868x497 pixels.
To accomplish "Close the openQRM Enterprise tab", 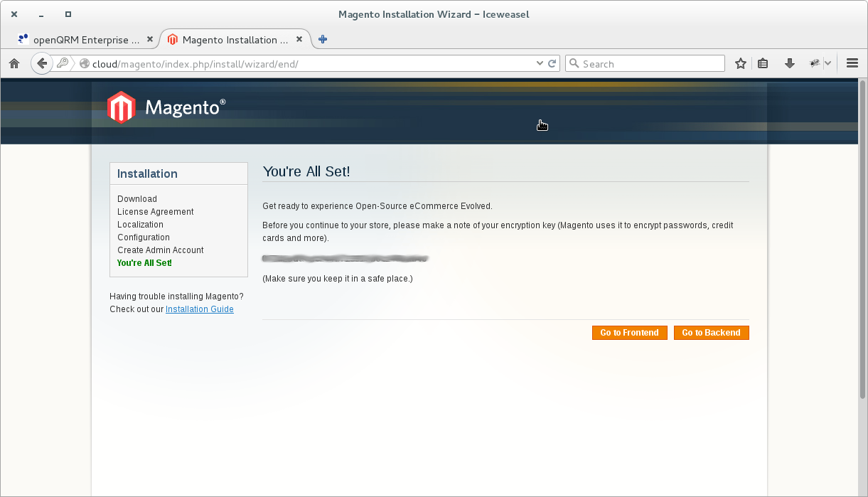I will coord(150,40).
